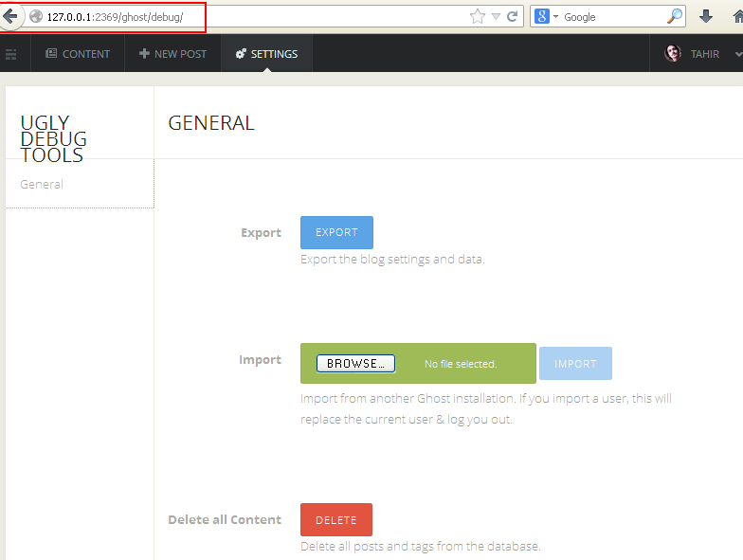This screenshot has width=743, height=560.
Task: Click Tahir's user avatar picture
Action: [x=673, y=54]
